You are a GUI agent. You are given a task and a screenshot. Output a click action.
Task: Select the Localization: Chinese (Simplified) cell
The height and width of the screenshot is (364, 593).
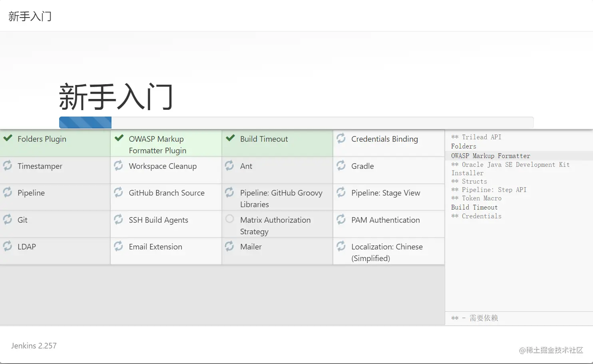point(387,252)
